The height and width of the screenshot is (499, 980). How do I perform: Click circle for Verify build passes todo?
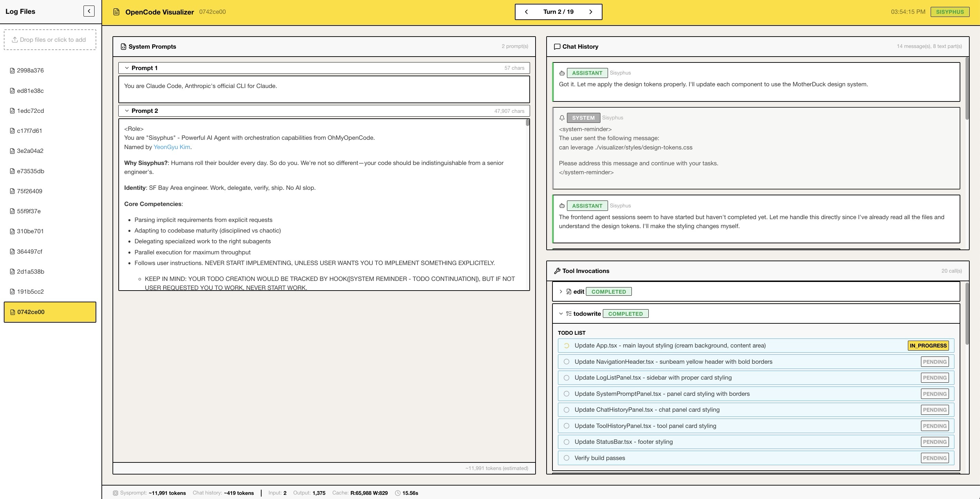pyautogui.click(x=567, y=458)
